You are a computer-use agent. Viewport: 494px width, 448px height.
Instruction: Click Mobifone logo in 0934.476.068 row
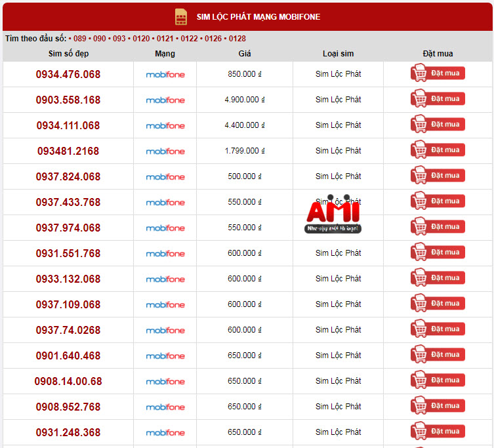pyautogui.click(x=165, y=75)
